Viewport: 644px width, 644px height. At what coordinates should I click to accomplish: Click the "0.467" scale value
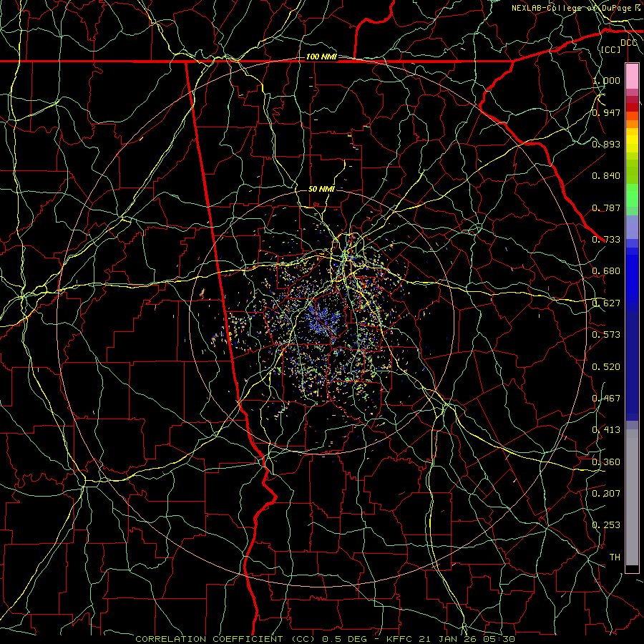tap(606, 399)
